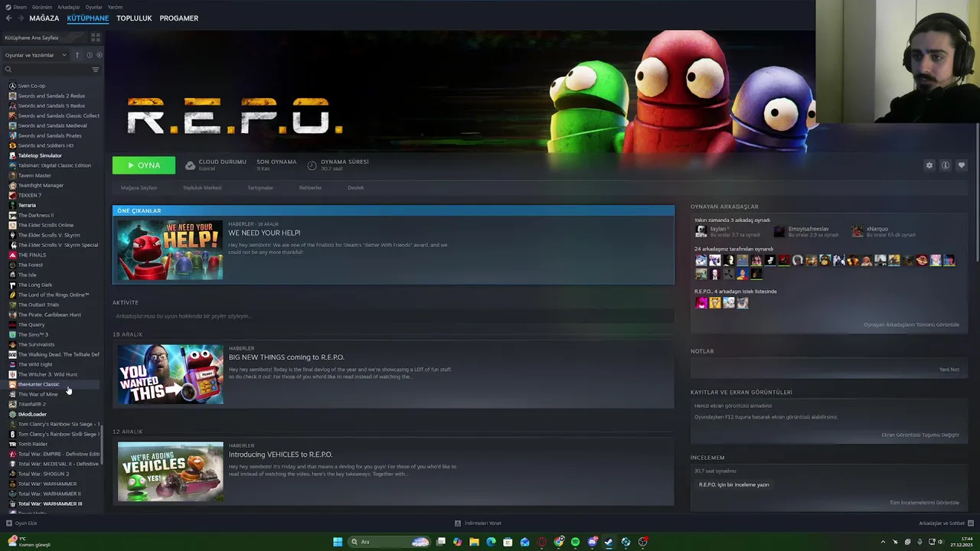This screenshot has width=980, height=551.
Task: Open Tartışmalar link
Action: tap(260, 187)
